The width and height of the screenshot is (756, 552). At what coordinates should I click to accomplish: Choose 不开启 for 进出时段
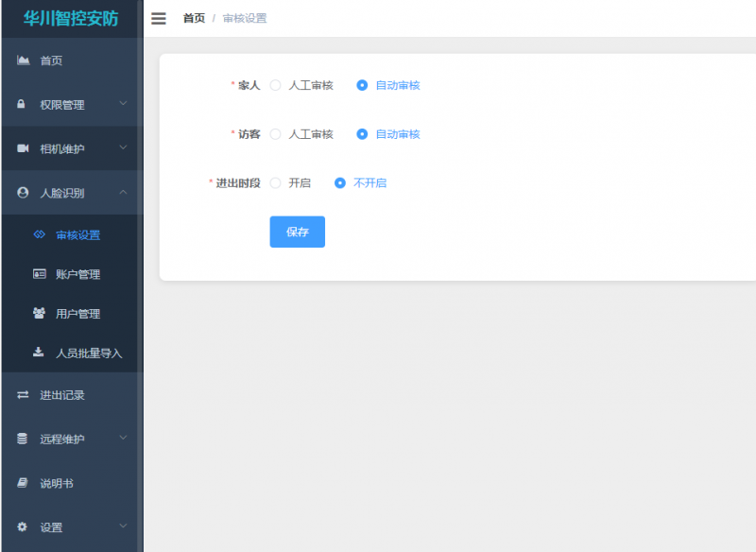pyautogui.click(x=340, y=183)
